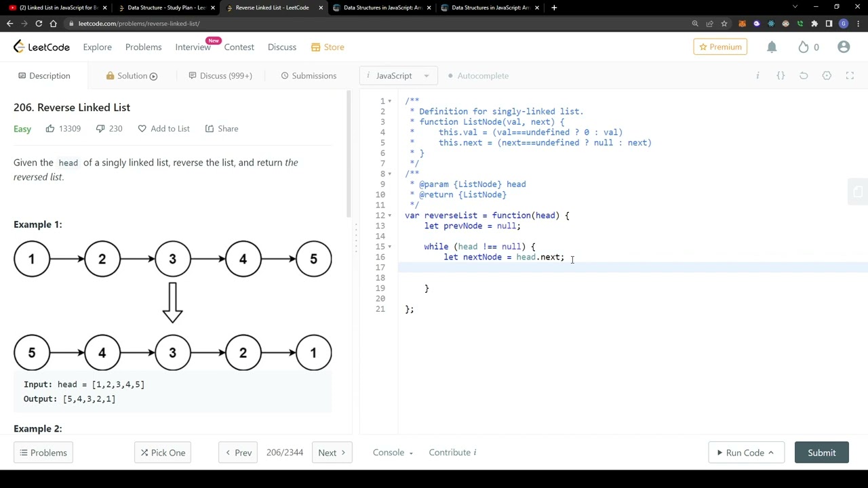Click the editor info icon
Viewport: 868px width, 488px height.
[757, 76]
